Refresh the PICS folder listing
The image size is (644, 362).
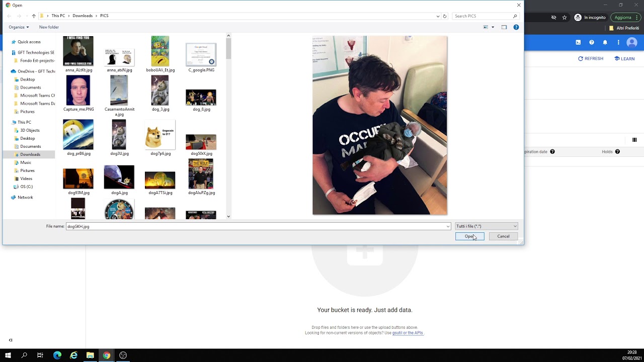[445, 16]
